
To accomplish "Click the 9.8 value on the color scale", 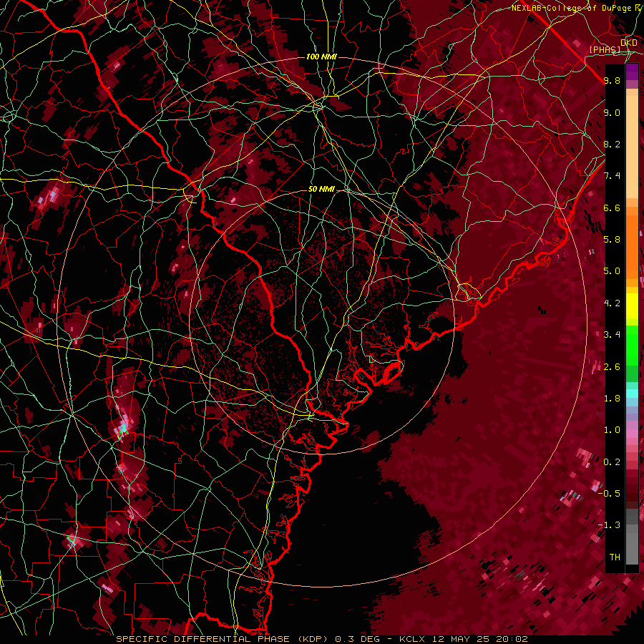I will pos(612,81).
